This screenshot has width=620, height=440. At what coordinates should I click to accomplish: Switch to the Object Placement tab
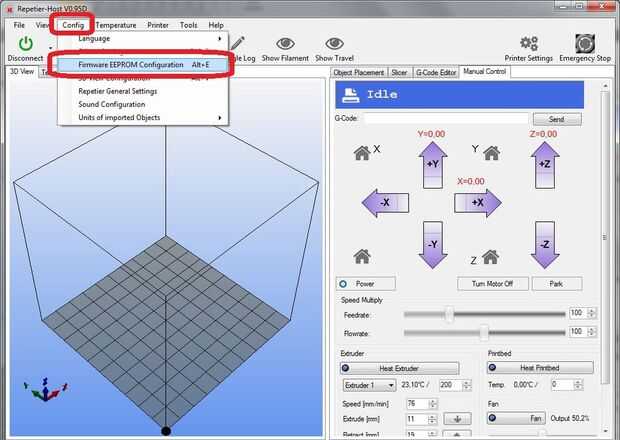(359, 72)
